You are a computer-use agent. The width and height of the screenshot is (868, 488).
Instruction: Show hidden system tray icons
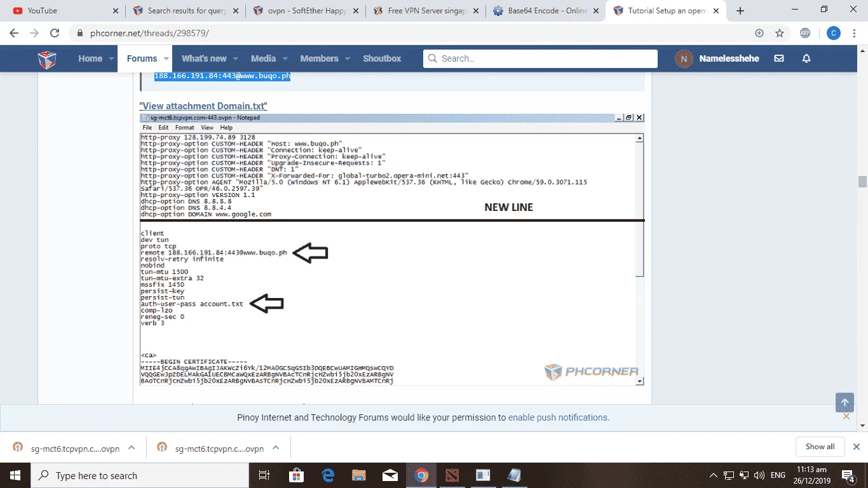(714, 475)
